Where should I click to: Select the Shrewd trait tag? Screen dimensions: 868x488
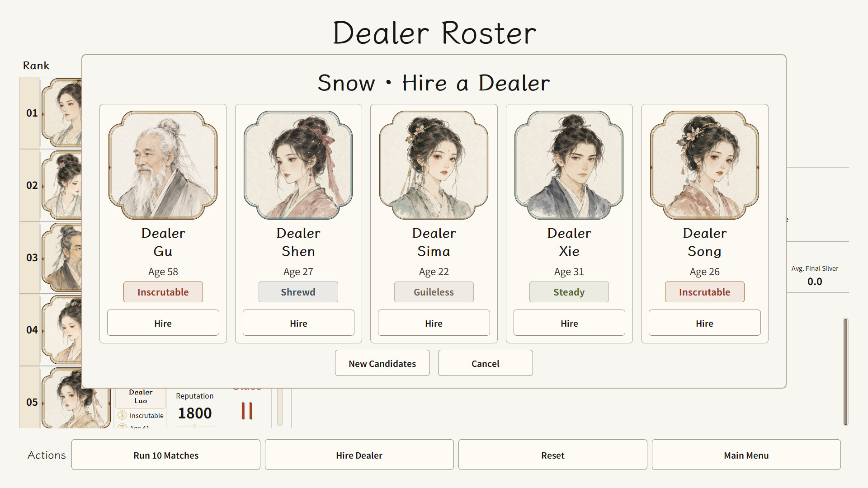[298, 292]
